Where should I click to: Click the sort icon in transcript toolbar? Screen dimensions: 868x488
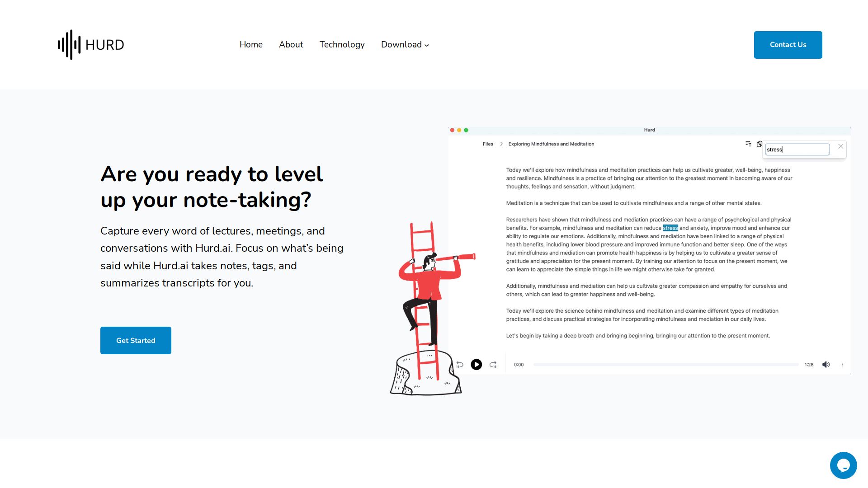[748, 144]
